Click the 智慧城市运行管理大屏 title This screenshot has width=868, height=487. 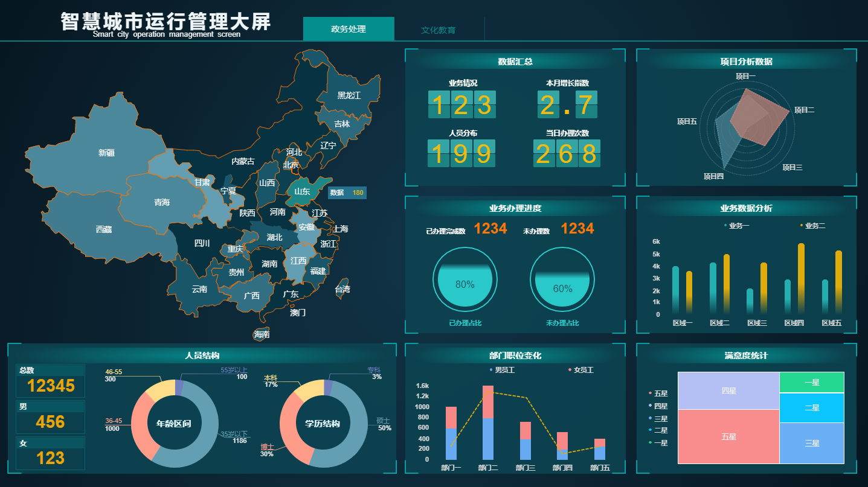166,22
